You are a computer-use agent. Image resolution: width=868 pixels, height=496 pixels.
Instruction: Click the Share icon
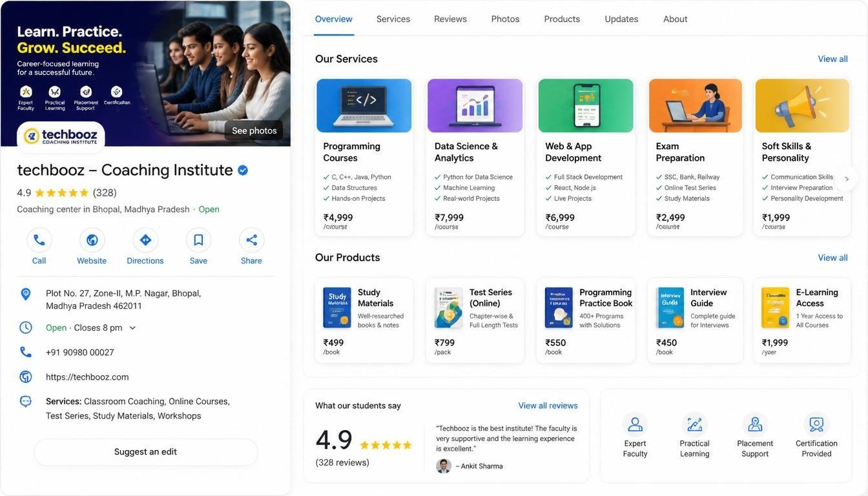click(x=251, y=240)
